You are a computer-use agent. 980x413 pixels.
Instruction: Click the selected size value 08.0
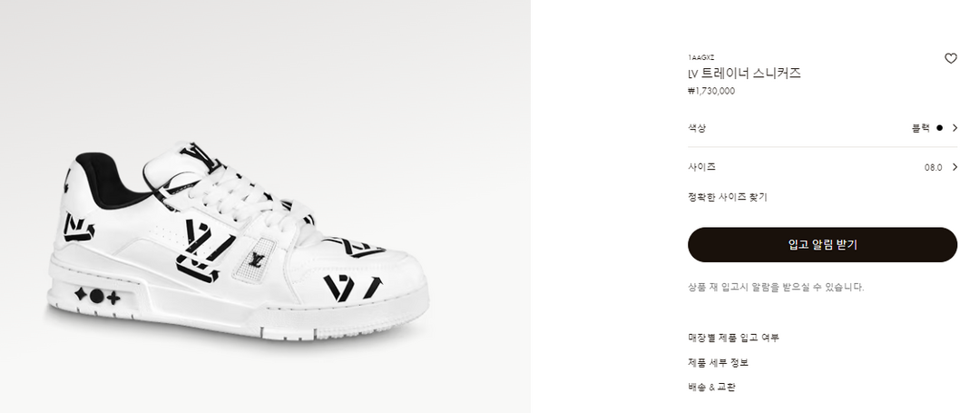933,167
